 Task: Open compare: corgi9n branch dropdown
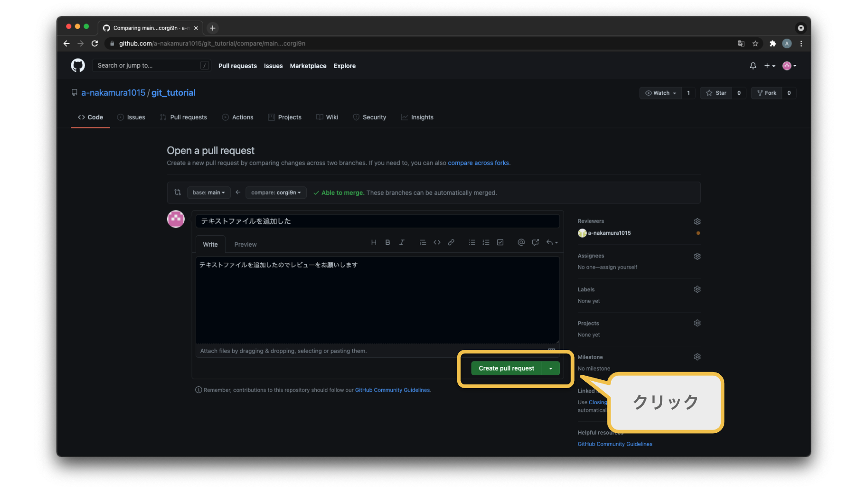(x=276, y=192)
